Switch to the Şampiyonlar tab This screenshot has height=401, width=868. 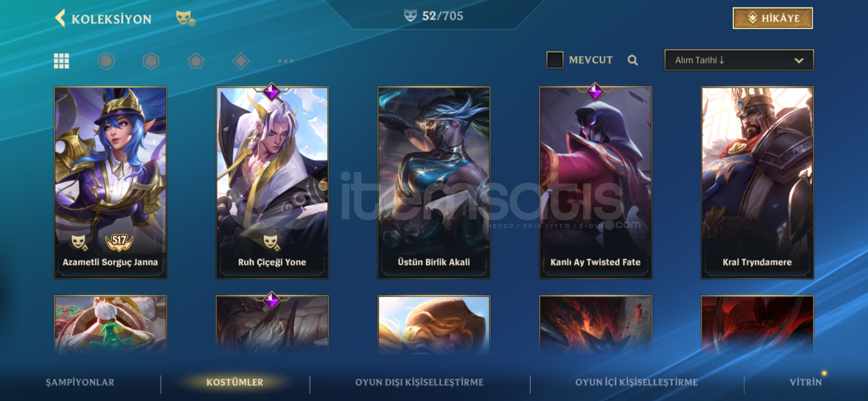coord(80,382)
